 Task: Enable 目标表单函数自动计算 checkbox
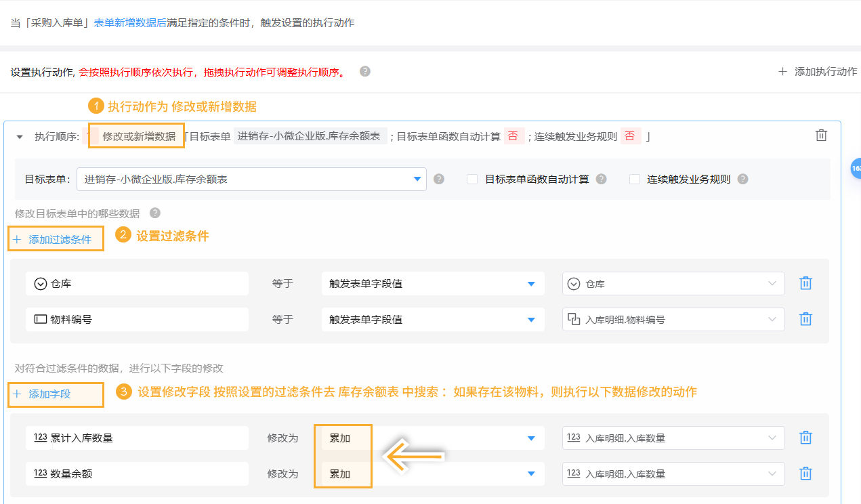(472, 179)
